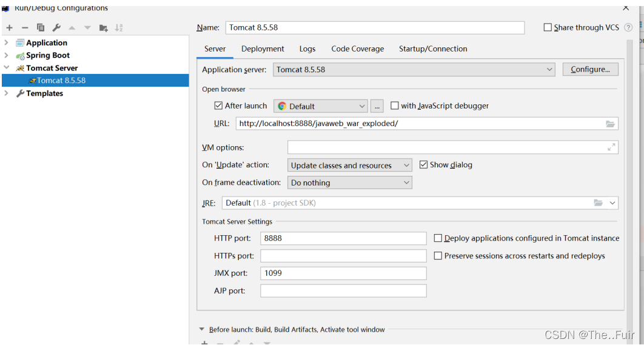Toggle Show dialog checkbox
The height and width of the screenshot is (345, 644).
[423, 165]
